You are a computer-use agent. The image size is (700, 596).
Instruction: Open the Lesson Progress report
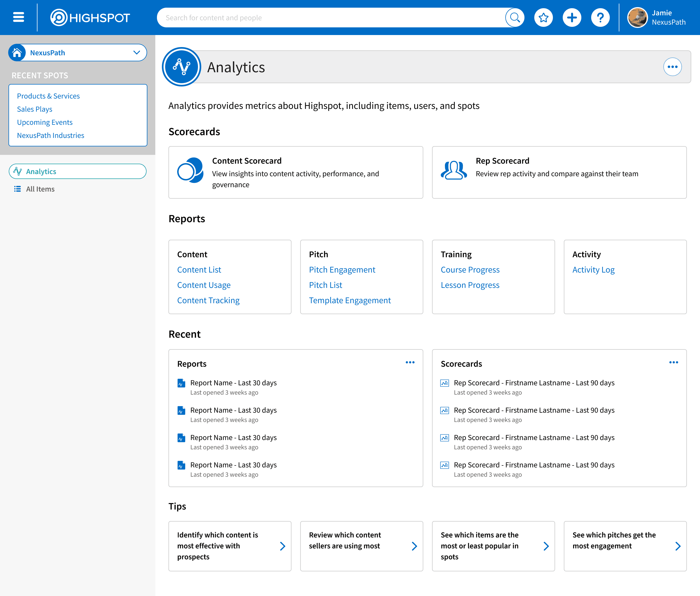coord(470,285)
